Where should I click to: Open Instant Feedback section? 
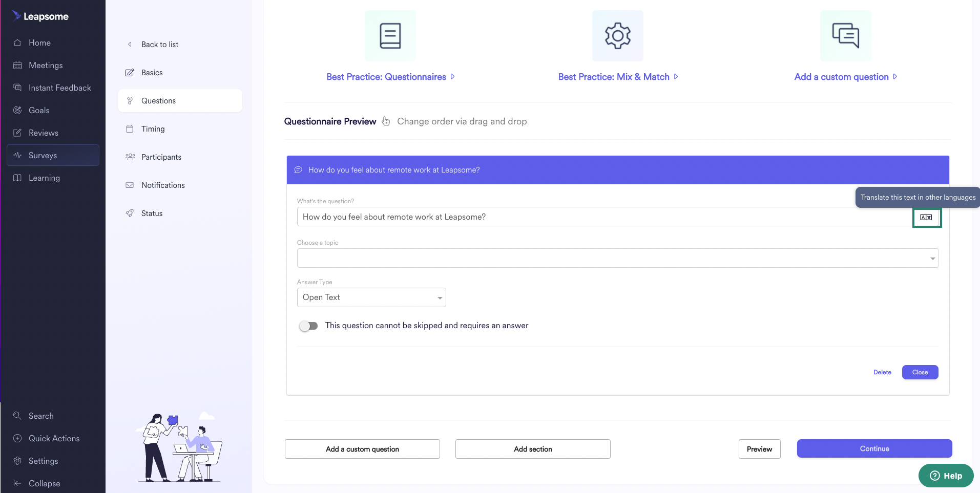coord(59,88)
